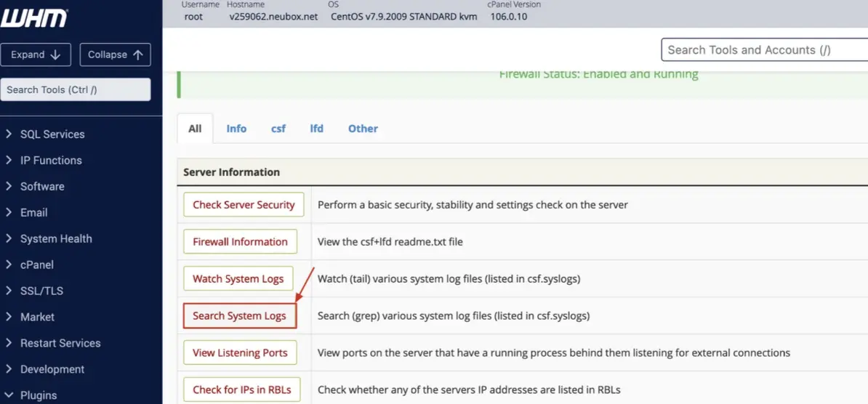Switch to the lfd tab
The height and width of the screenshot is (404, 868).
tap(317, 129)
